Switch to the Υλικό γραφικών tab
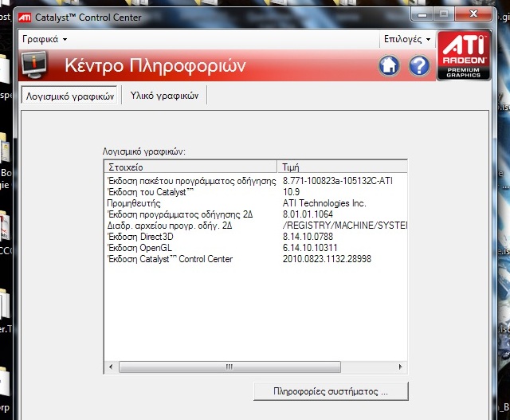The image size is (510, 420). point(164,96)
